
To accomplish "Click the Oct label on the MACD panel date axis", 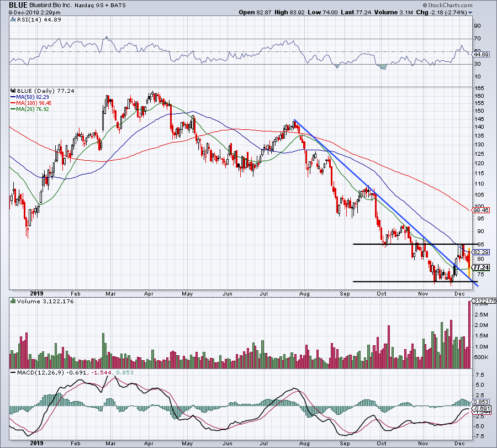I will click(382, 444).
